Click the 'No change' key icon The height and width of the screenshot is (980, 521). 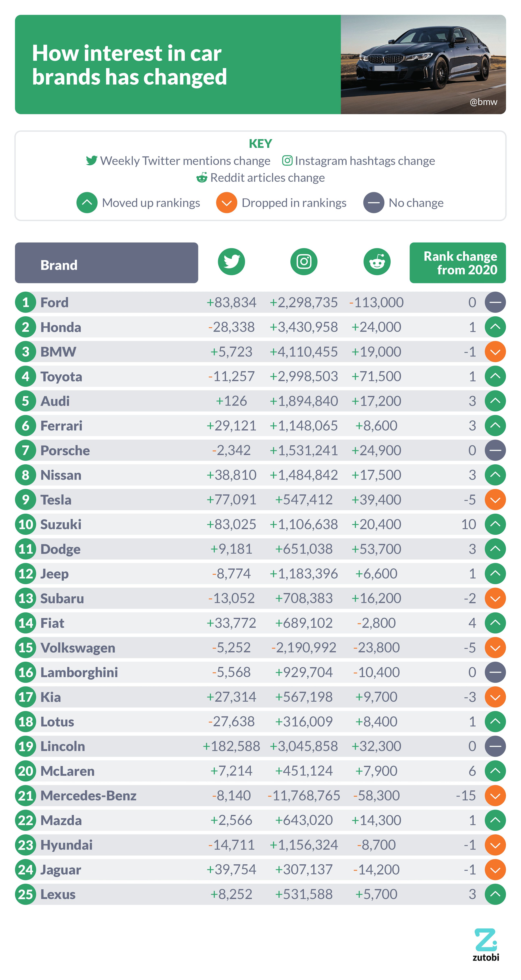[373, 203]
